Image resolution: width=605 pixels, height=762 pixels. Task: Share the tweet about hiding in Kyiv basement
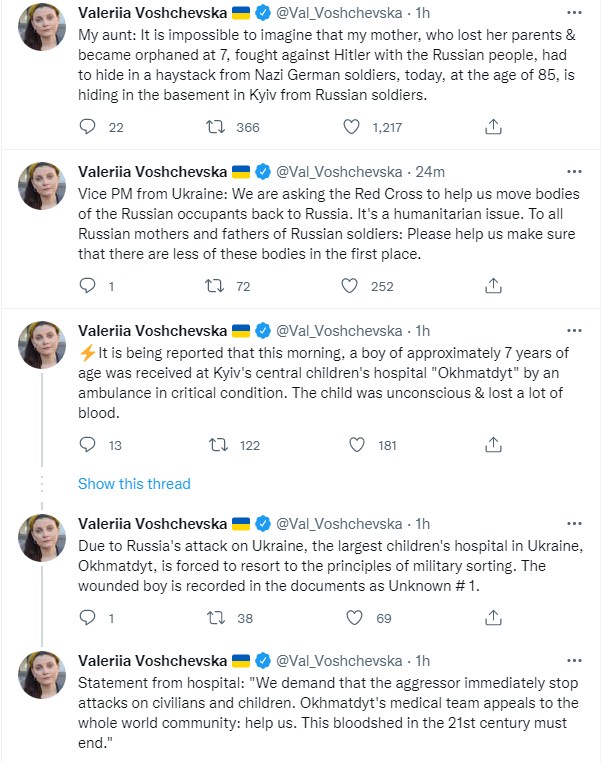coord(492,127)
